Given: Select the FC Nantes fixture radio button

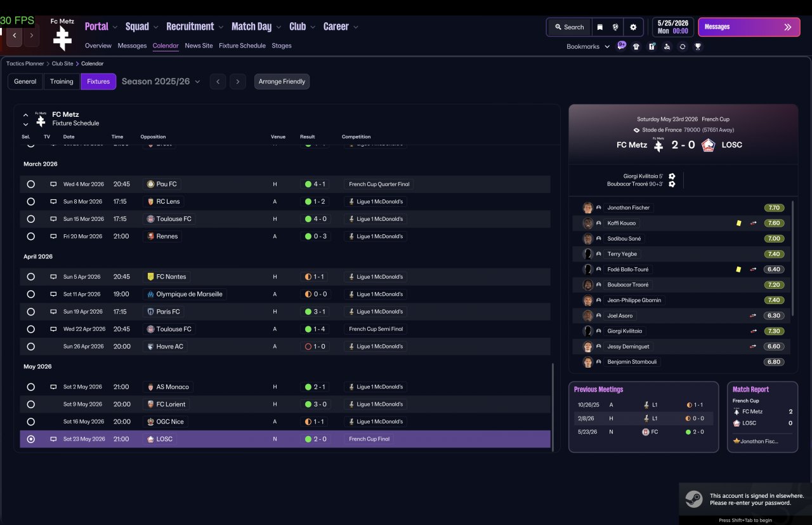Looking at the screenshot, I should pyautogui.click(x=30, y=277).
